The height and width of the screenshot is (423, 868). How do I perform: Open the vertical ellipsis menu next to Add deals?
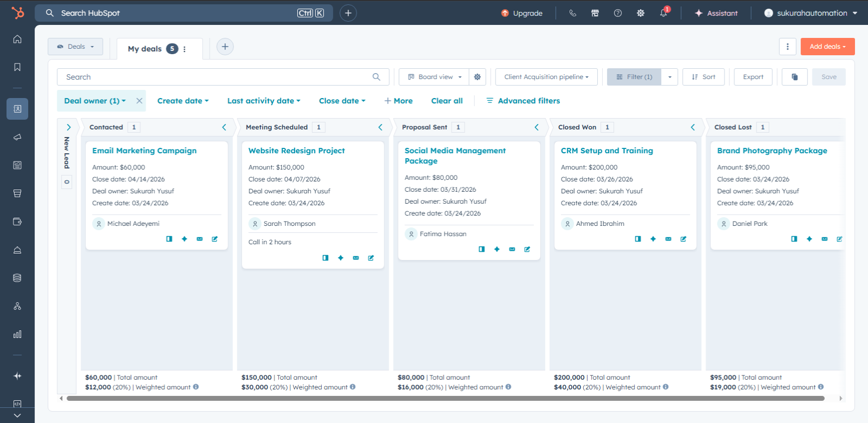pos(788,47)
